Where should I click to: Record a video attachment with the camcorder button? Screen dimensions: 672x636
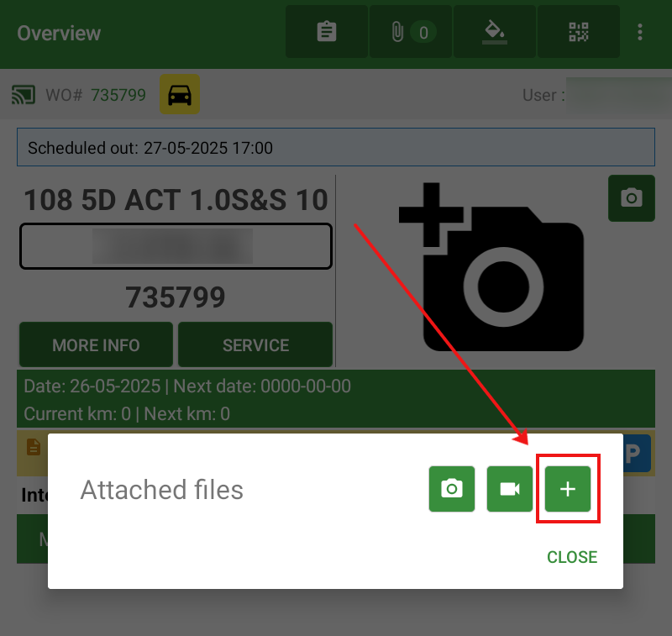click(x=510, y=489)
